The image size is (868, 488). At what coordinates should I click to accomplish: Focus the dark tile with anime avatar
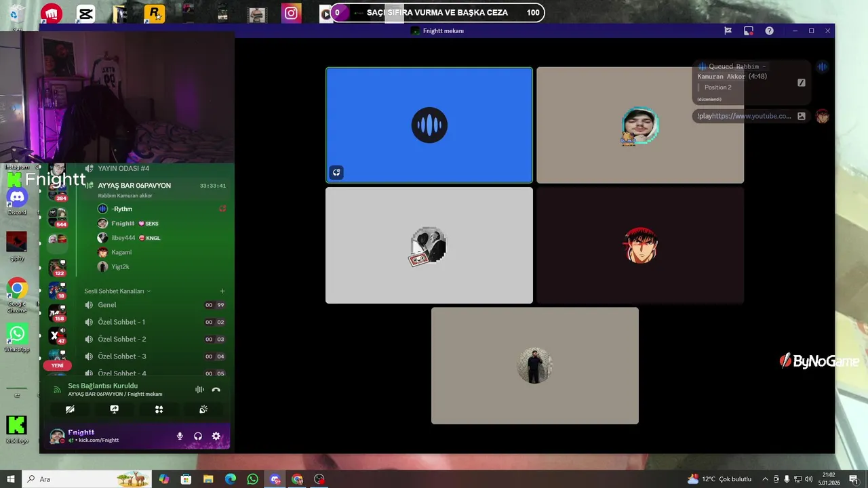(640, 245)
